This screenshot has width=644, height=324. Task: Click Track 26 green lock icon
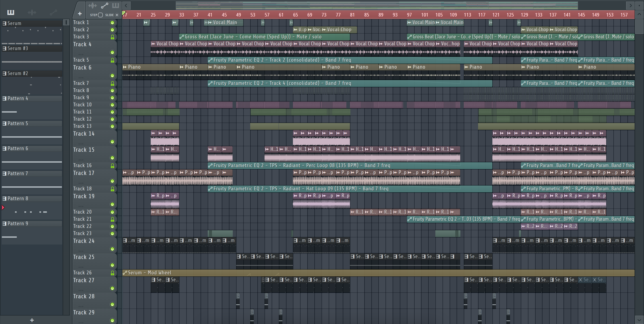pyautogui.click(x=112, y=273)
